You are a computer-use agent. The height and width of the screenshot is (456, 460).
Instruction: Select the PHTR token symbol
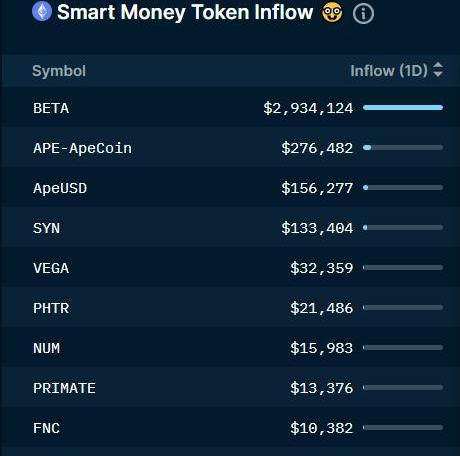pos(51,308)
